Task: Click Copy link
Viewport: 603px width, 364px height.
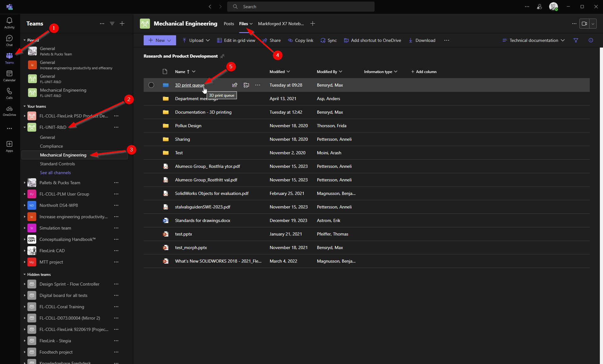Action: [x=301, y=40]
